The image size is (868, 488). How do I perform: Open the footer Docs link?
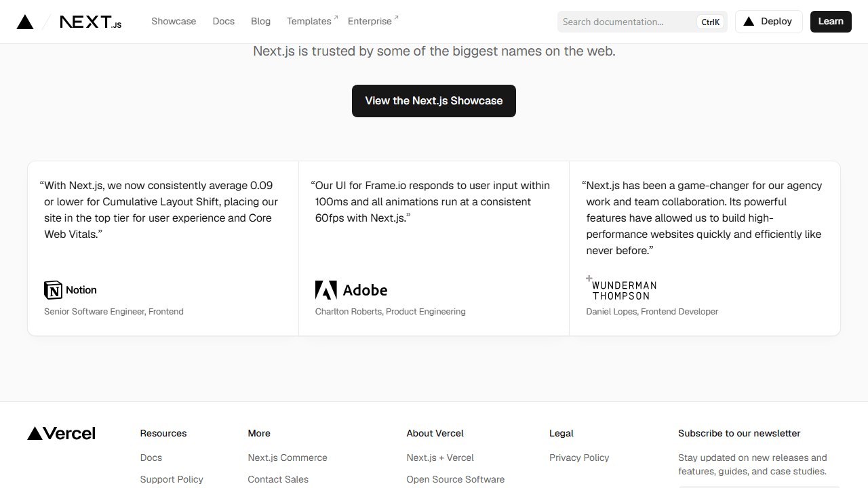click(151, 457)
